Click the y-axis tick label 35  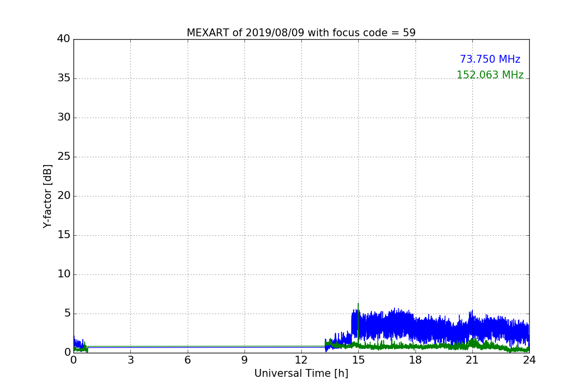64,78
